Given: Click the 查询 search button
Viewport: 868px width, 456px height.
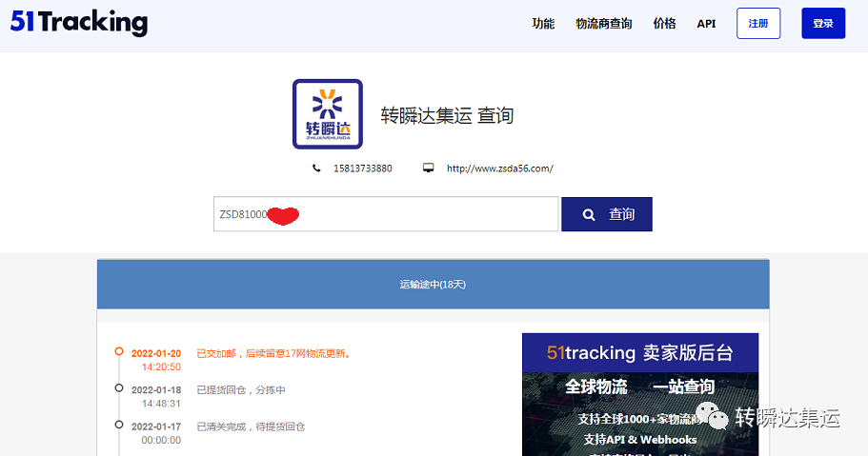Looking at the screenshot, I should (x=607, y=214).
